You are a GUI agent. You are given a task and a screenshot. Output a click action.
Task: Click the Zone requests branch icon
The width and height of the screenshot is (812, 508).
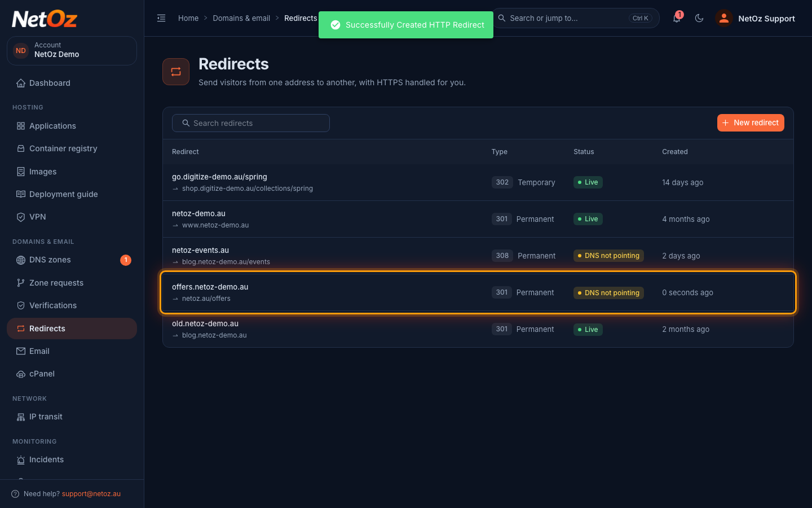pos(21,283)
